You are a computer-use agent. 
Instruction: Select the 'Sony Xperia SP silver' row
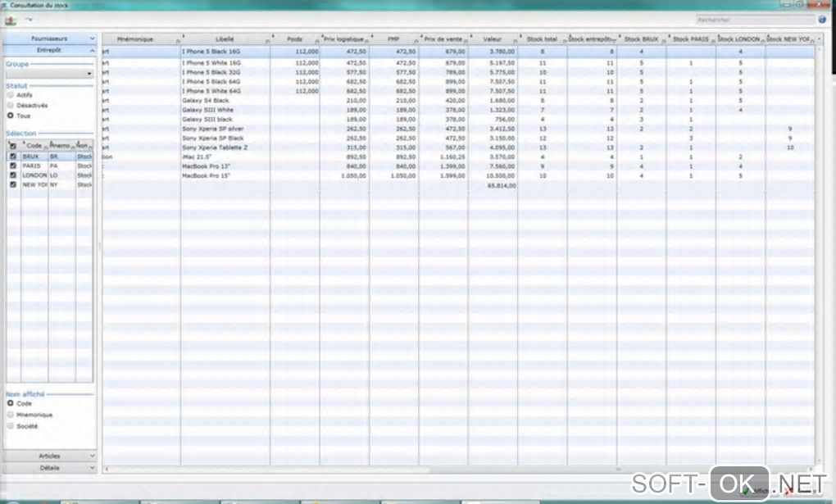tap(458, 129)
